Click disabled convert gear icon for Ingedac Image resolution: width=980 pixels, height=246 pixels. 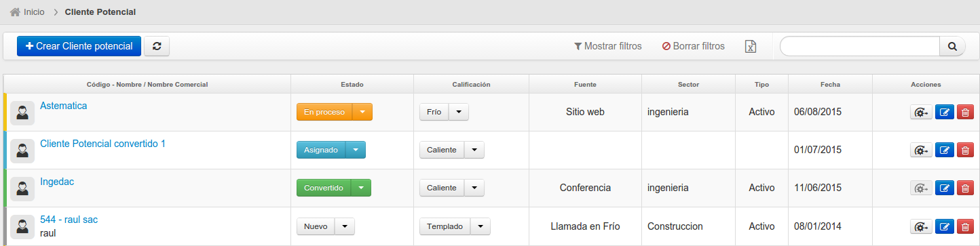tap(921, 188)
